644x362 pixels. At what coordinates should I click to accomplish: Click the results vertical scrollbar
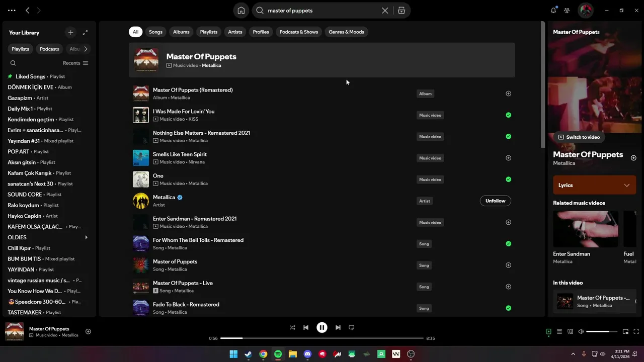[x=543, y=84]
